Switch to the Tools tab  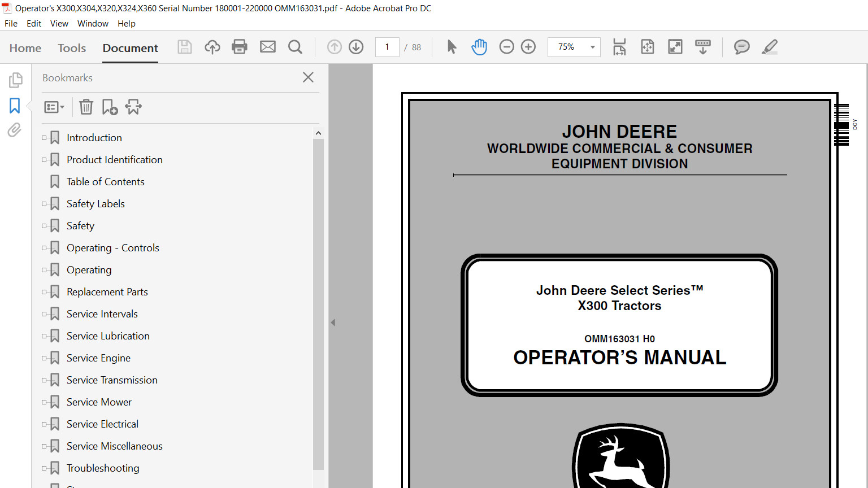[72, 48]
